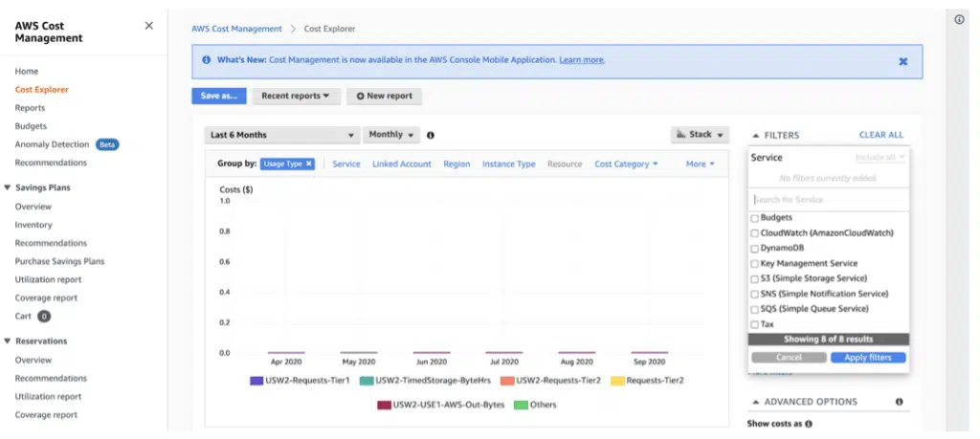Check the Key Management Service checkbox

pos(754,264)
